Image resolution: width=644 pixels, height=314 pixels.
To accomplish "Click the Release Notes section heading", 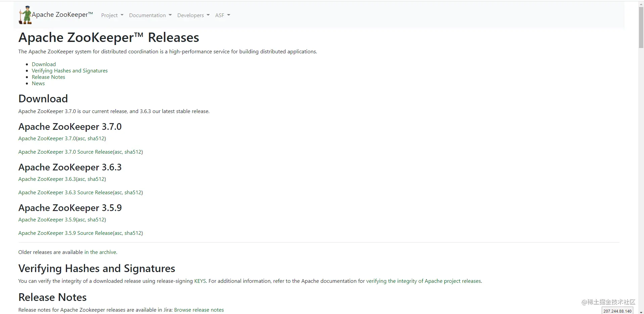I will (x=52, y=297).
